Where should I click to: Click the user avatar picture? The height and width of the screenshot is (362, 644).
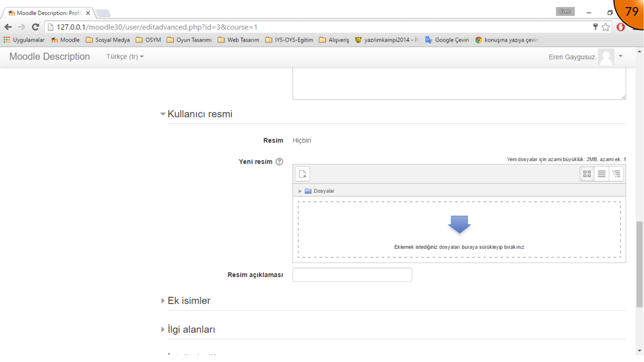tap(606, 57)
